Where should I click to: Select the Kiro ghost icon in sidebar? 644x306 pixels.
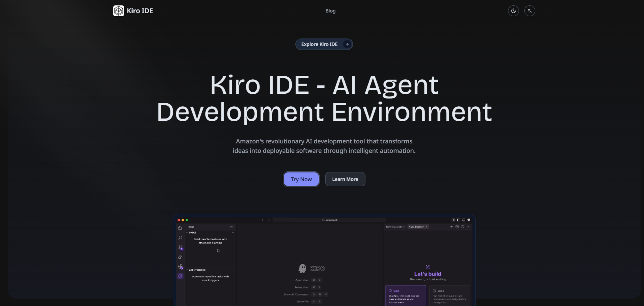180,276
